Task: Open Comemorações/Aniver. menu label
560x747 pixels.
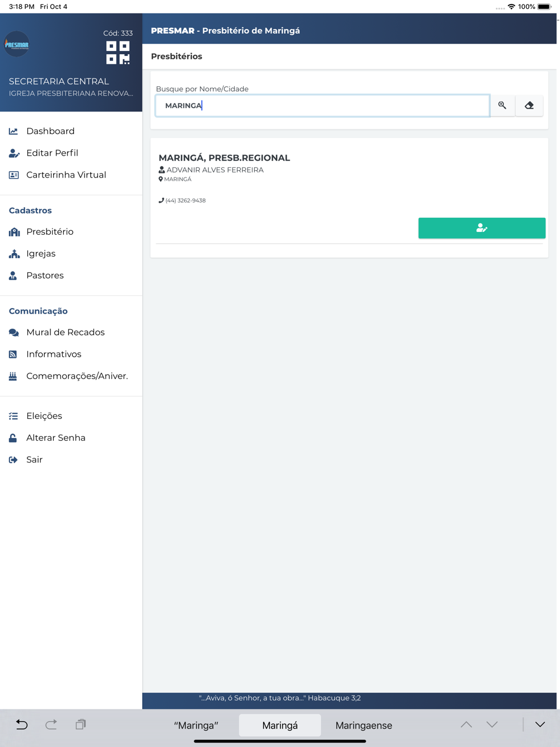Action: 77,376
